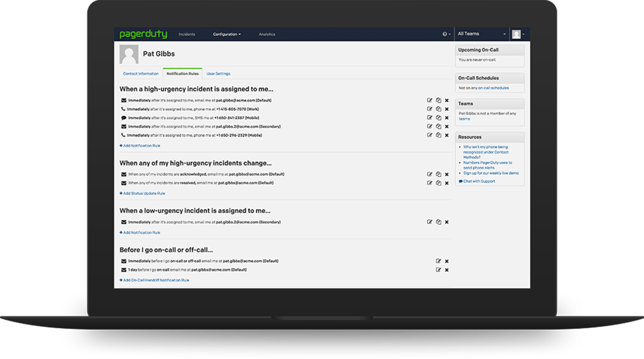The width and height of the screenshot is (644, 359).
Task: Switch to the Contact Information tab
Action: click(x=141, y=74)
